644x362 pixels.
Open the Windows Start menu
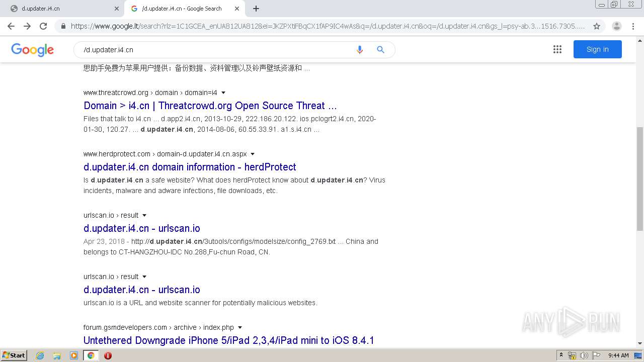tap(14, 355)
